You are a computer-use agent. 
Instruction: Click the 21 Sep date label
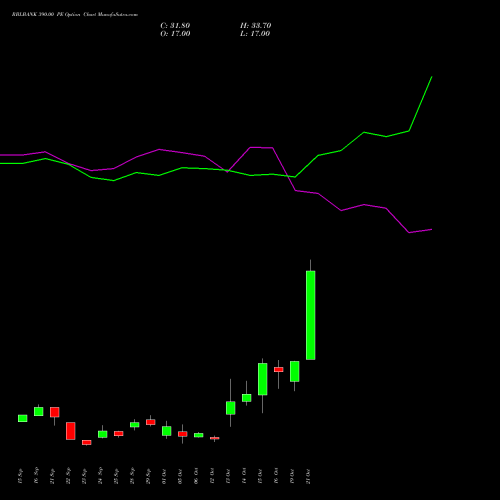click(x=52, y=476)
